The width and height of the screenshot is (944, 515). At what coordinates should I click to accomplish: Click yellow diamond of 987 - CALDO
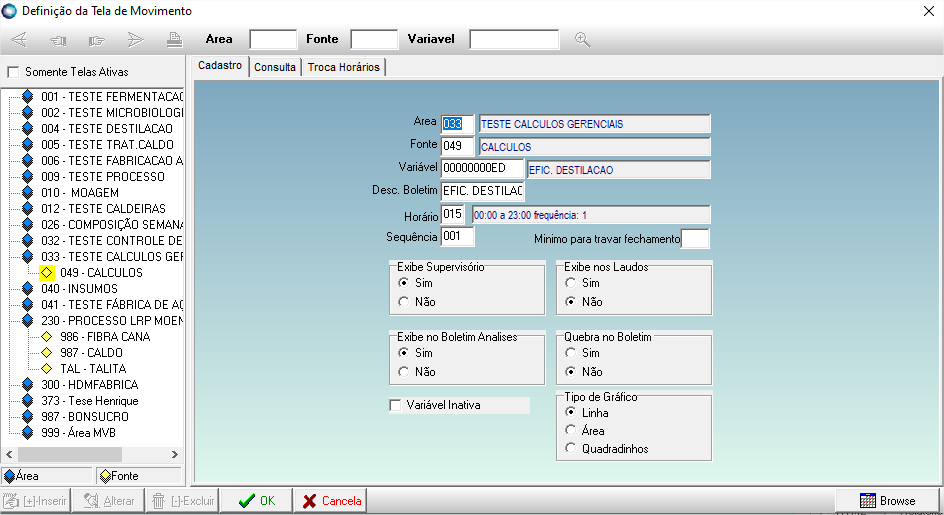click(x=47, y=352)
